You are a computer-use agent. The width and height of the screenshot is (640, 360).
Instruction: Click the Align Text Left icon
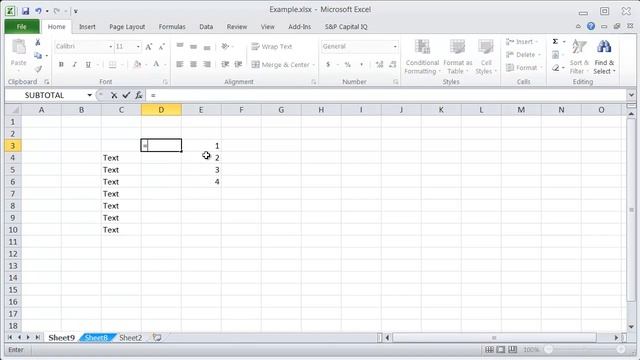pos(180,64)
